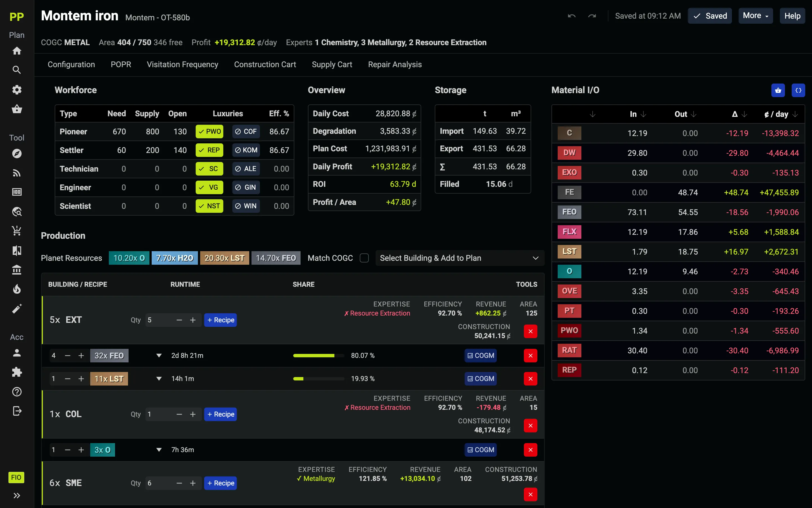Screen dimensions: 812x508
Task: Open the shopping basket sidebar icon
Action: coord(17,109)
